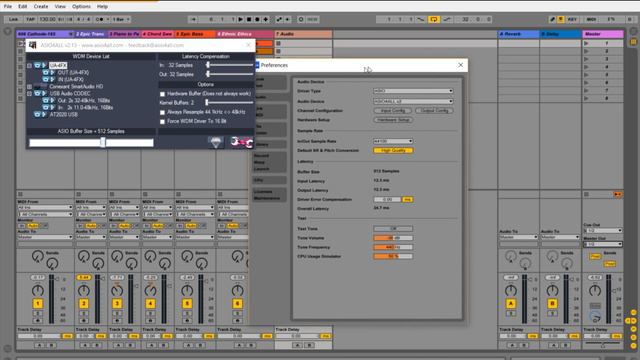640x360 pixels.
Task: Toggle power icon for OUT (UA-4FX)
Action: point(46,72)
